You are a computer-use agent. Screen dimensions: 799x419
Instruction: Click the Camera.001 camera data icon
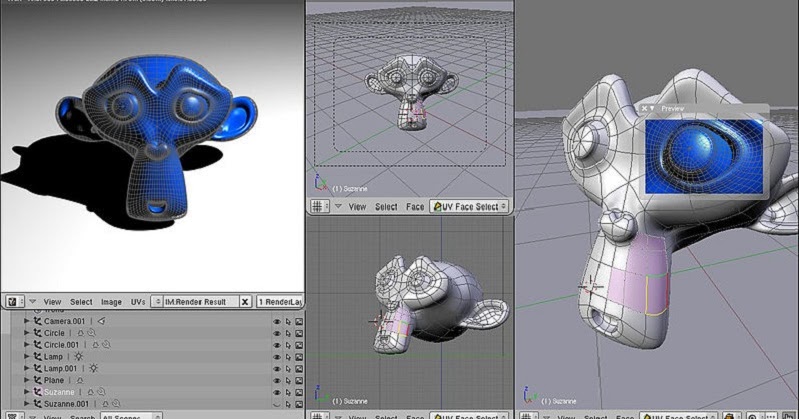[101, 321]
